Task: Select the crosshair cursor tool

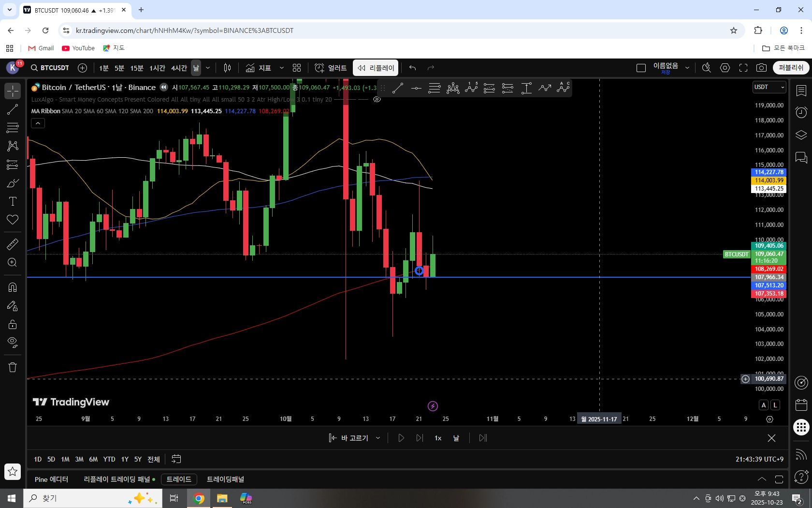Action: [13, 91]
